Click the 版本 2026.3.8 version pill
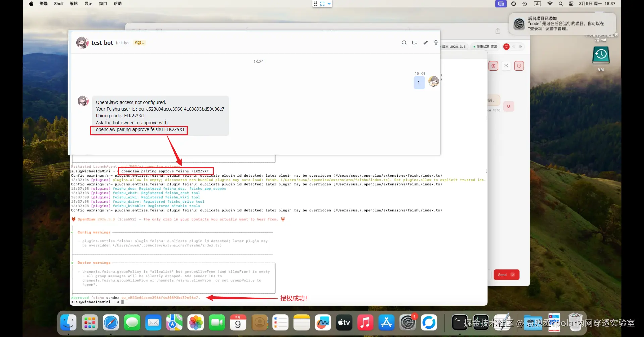Screen dimensions: 644x337 454,47
